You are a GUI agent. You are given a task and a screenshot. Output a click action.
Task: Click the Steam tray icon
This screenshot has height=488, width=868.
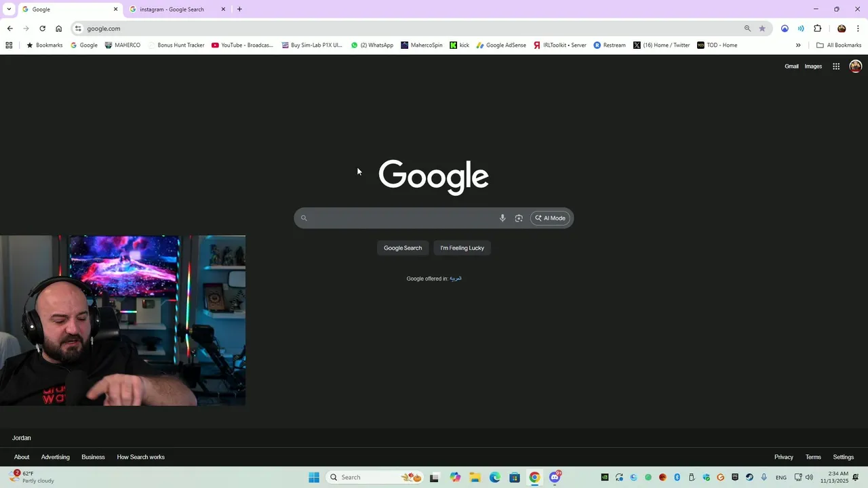pos(749,477)
